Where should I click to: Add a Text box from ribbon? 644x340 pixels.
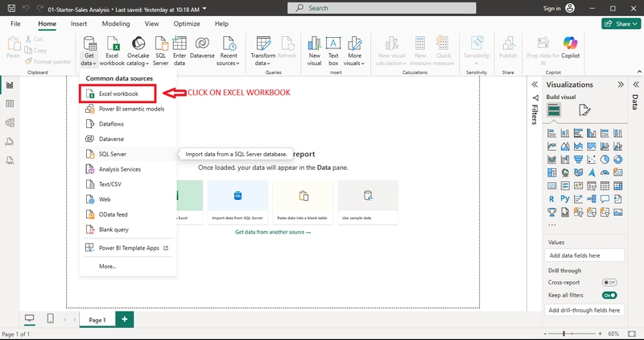[x=333, y=51]
